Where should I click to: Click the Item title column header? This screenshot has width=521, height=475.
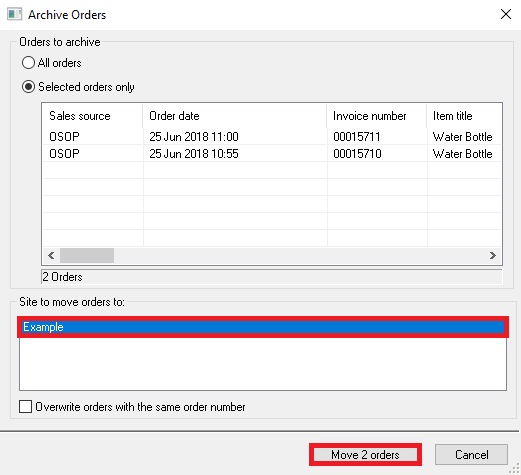tap(464, 116)
